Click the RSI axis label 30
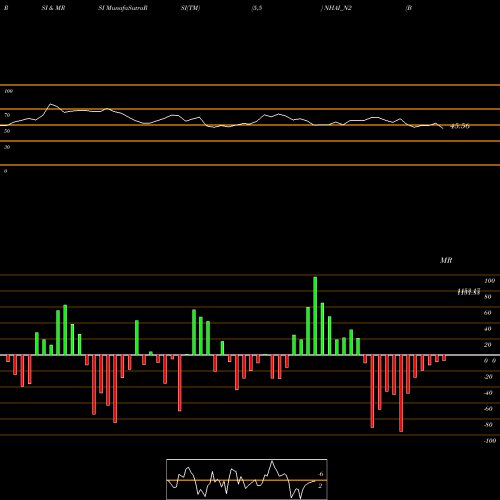Viewport: 500px width, 500px height. [7, 147]
